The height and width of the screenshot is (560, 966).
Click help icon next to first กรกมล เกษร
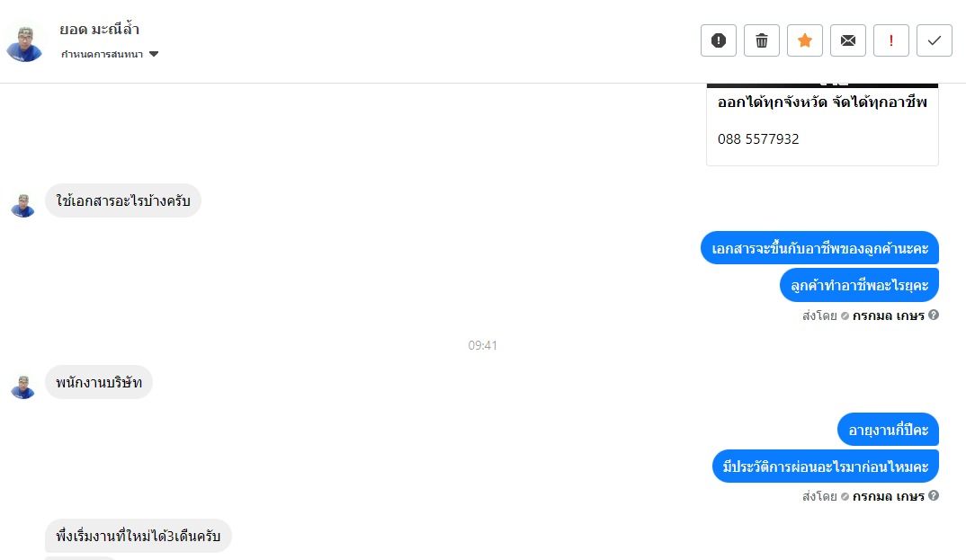pyautogui.click(x=934, y=316)
